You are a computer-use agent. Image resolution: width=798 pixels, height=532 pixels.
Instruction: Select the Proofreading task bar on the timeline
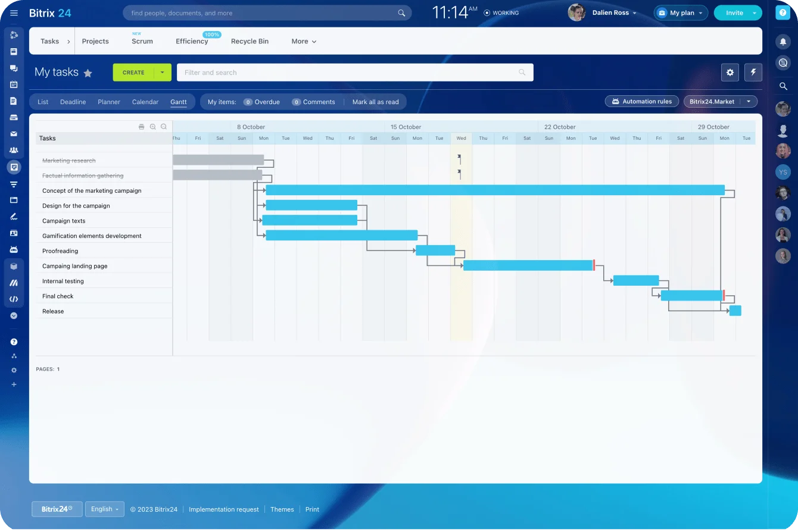tap(435, 250)
